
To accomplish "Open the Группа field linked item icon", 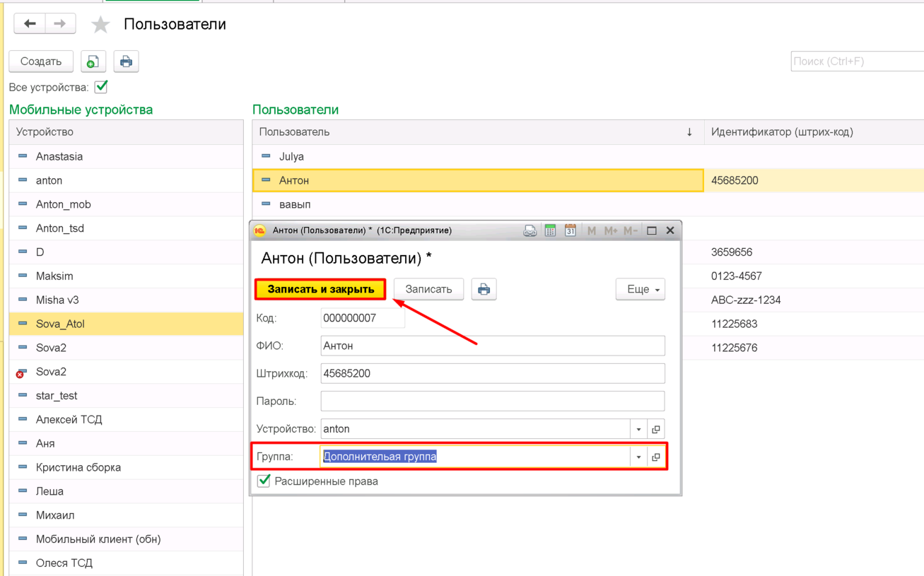I will [656, 457].
